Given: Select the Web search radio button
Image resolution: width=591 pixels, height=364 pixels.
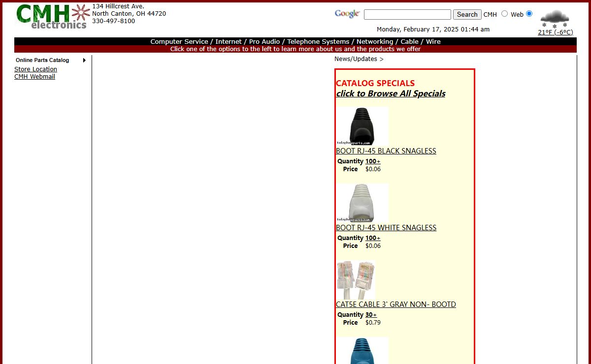Looking at the screenshot, I should click(529, 14).
